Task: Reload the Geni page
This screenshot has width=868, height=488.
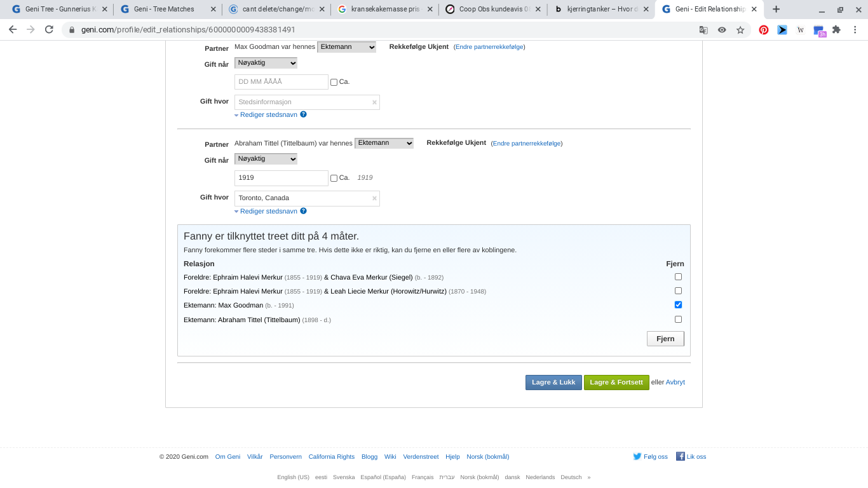Action: coord(49,30)
